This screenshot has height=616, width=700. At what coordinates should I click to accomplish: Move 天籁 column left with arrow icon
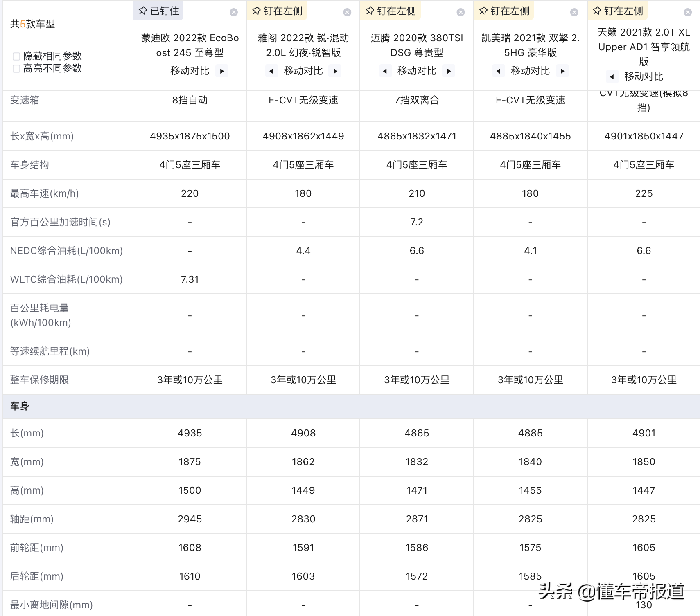(612, 76)
